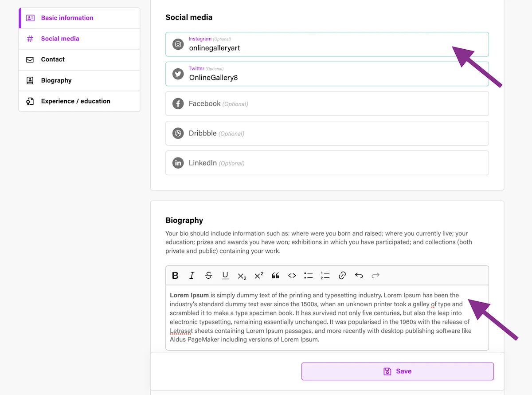Apply superscript formatting
Screen dimensions: 532x395
pyautogui.click(x=258, y=276)
